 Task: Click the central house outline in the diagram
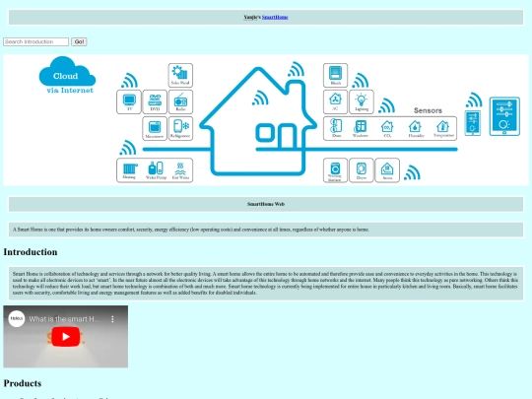tap(258, 121)
